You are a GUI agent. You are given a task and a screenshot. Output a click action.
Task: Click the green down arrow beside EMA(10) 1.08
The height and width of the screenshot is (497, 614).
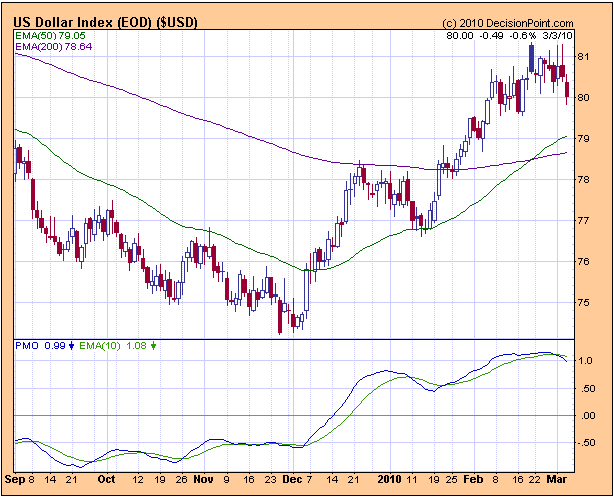pos(153,346)
